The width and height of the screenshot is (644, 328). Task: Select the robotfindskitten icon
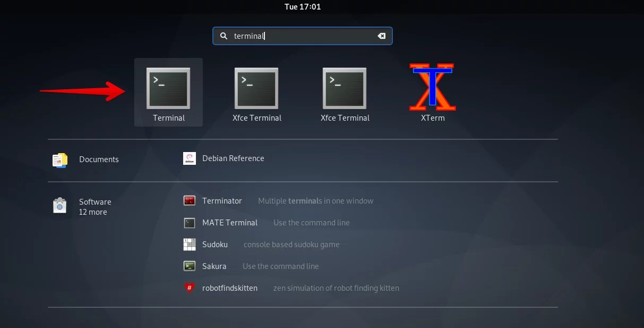[x=190, y=288]
